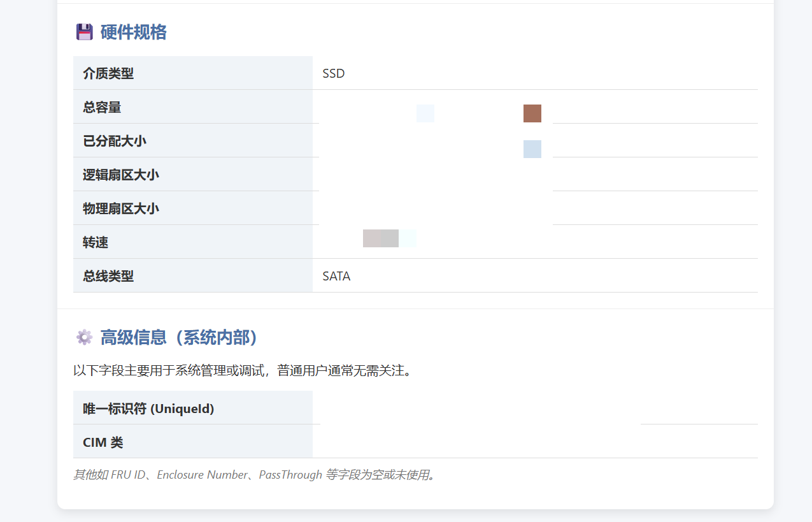This screenshot has height=522, width=812.
Task: Click the CIM 类 row label
Action: click(193, 442)
